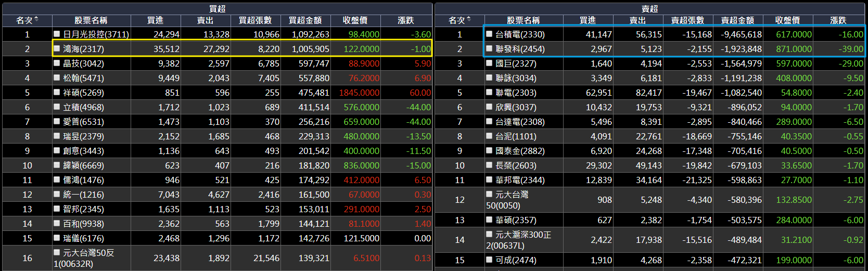This screenshot has width=868, height=271.
Task: Open stock 百和(9938)
Action: [x=83, y=224]
